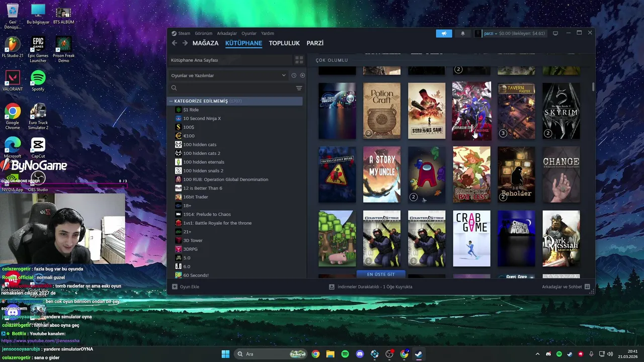The height and width of the screenshot is (362, 644).
Task: Select 100 RUB: Operation Global Denomination
Action: [x=225, y=179]
